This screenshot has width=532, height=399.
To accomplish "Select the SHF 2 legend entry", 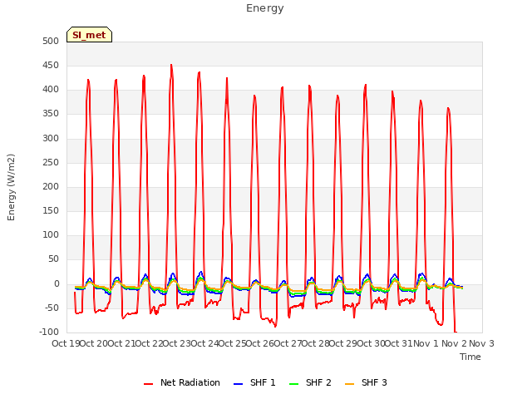I will click(x=310, y=382).
